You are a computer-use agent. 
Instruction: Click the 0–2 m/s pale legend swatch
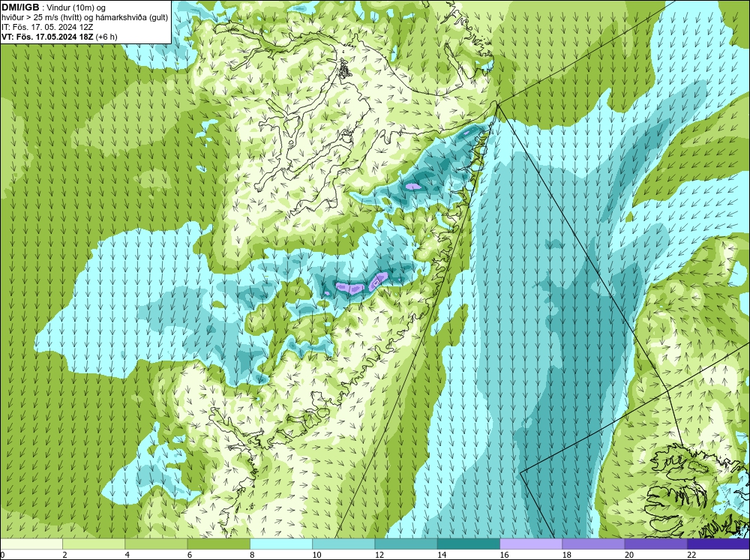(31, 544)
